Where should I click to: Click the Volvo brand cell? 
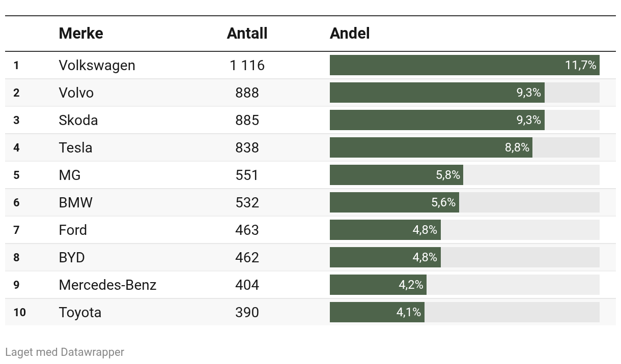pyautogui.click(x=76, y=93)
